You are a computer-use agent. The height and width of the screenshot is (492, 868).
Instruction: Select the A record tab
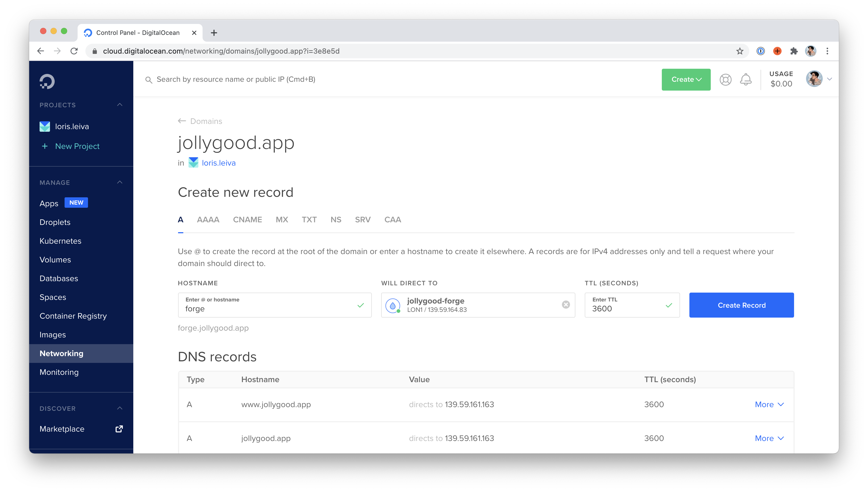(x=180, y=220)
